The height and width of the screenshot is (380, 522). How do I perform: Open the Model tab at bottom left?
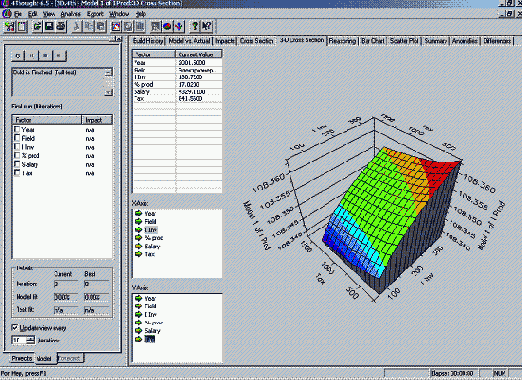point(45,359)
